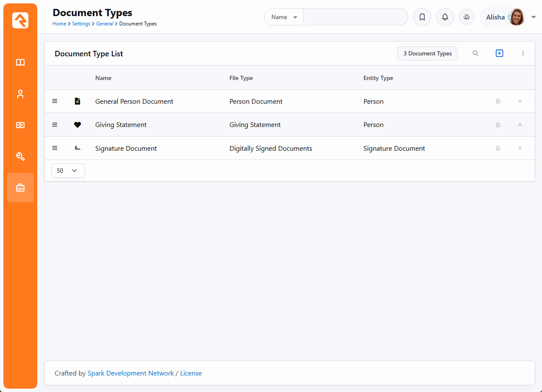This screenshot has height=392, width=542.
Task: Click security lock for Signature Document
Action: click(498, 148)
